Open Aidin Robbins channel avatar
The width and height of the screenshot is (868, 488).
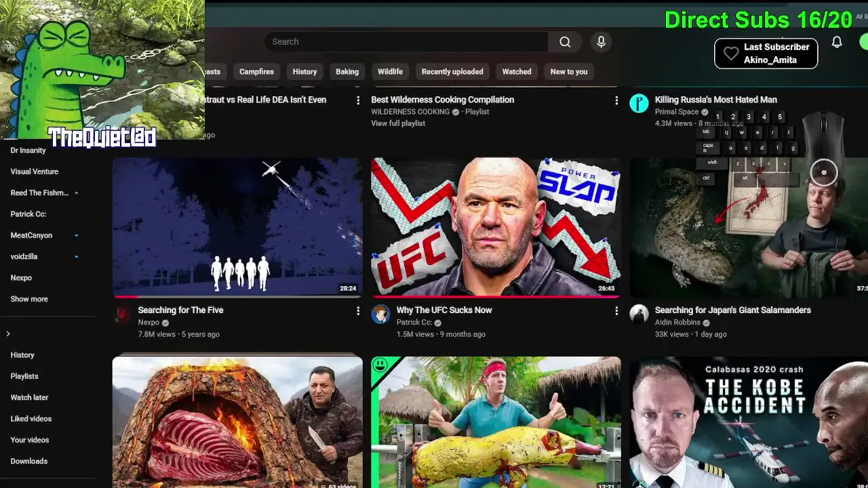[x=639, y=314]
